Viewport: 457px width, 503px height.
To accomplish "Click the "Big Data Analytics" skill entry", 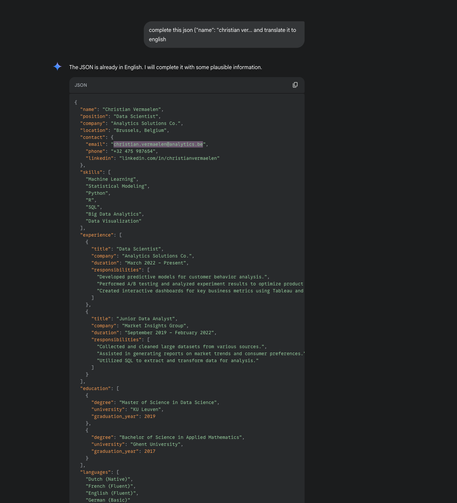I will [113, 214].
